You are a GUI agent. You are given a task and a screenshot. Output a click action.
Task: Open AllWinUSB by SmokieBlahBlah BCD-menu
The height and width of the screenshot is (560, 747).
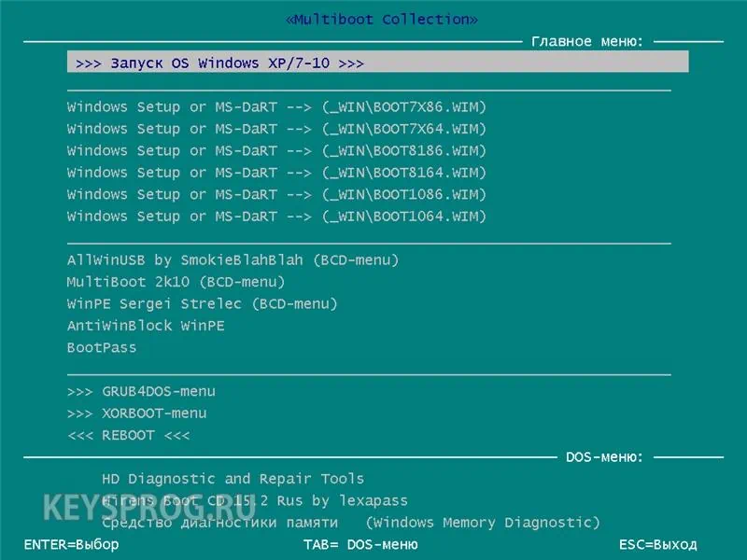pos(233,260)
